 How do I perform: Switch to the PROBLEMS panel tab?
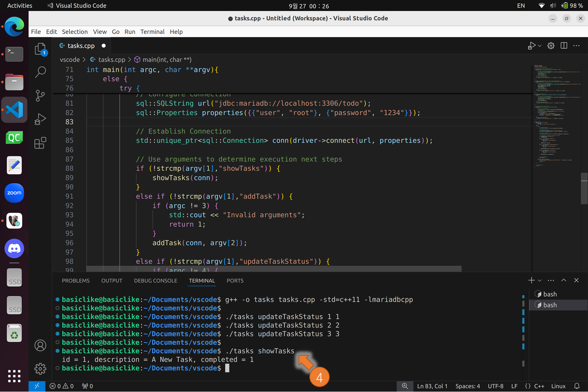(x=76, y=281)
